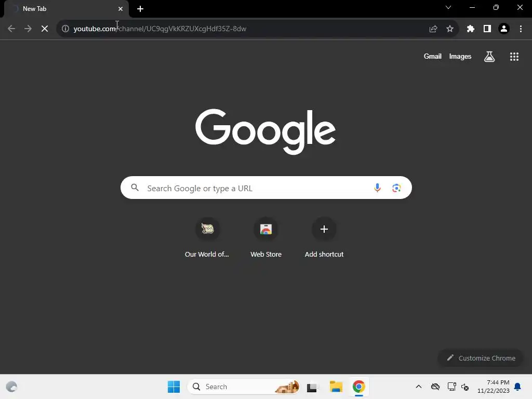Open weather widget in taskbar corner
The image size is (532, 399).
(x=11, y=387)
